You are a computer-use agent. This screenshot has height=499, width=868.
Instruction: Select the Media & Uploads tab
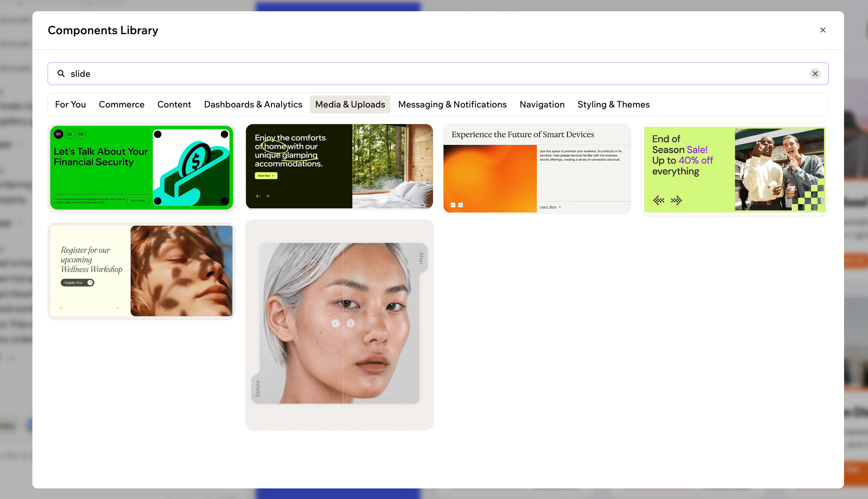point(350,104)
